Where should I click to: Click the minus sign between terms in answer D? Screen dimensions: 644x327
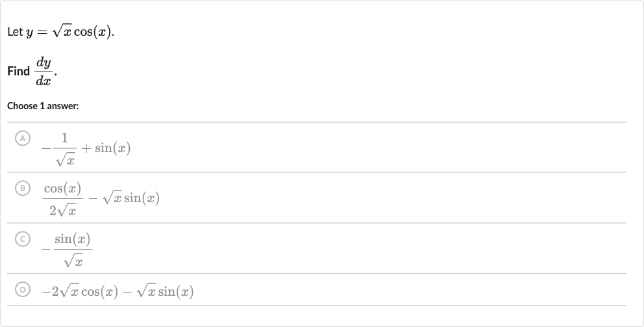click(x=127, y=293)
